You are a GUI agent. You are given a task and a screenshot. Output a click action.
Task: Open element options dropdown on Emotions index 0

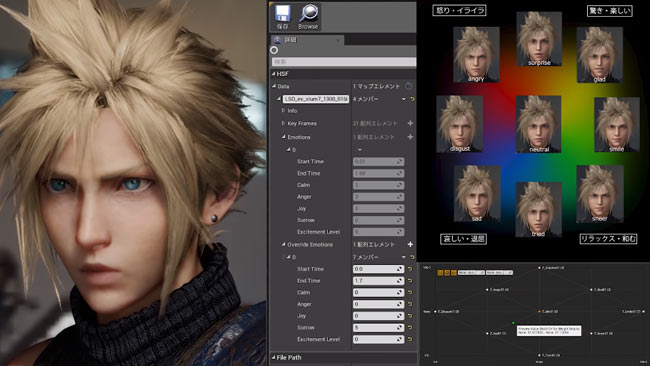[360, 150]
